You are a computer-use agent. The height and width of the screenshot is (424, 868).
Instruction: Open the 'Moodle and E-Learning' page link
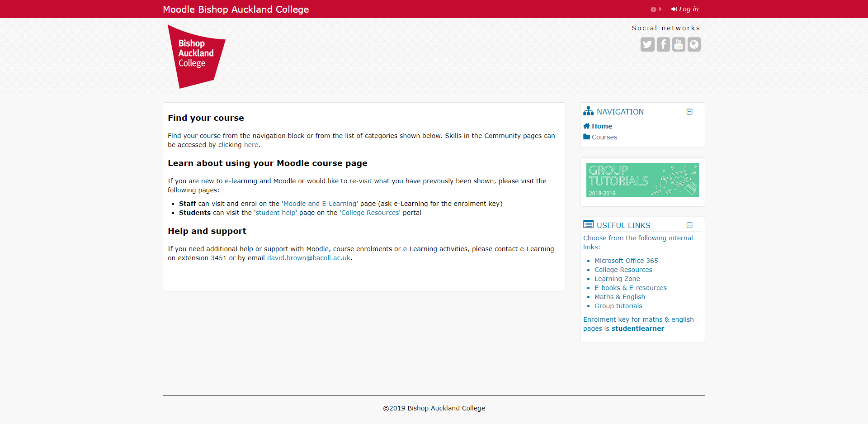[x=320, y=204]
